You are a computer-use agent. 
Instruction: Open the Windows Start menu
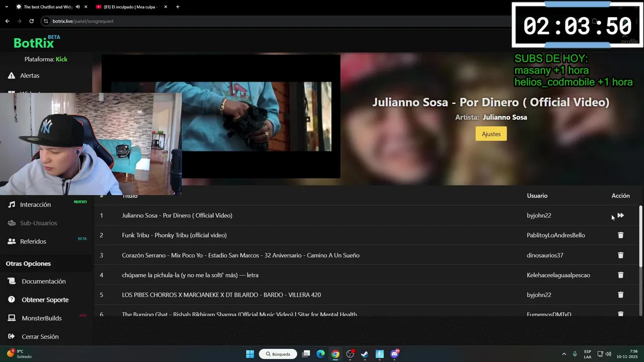[250, 354]
